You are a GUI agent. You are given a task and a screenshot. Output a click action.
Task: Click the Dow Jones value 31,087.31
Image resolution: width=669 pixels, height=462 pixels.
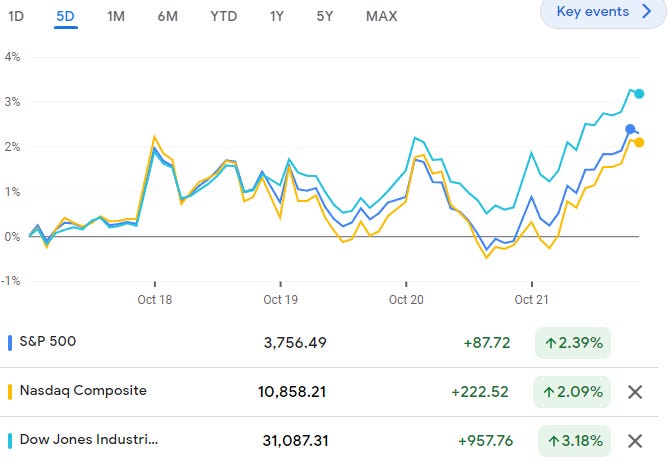pos(295,441)
